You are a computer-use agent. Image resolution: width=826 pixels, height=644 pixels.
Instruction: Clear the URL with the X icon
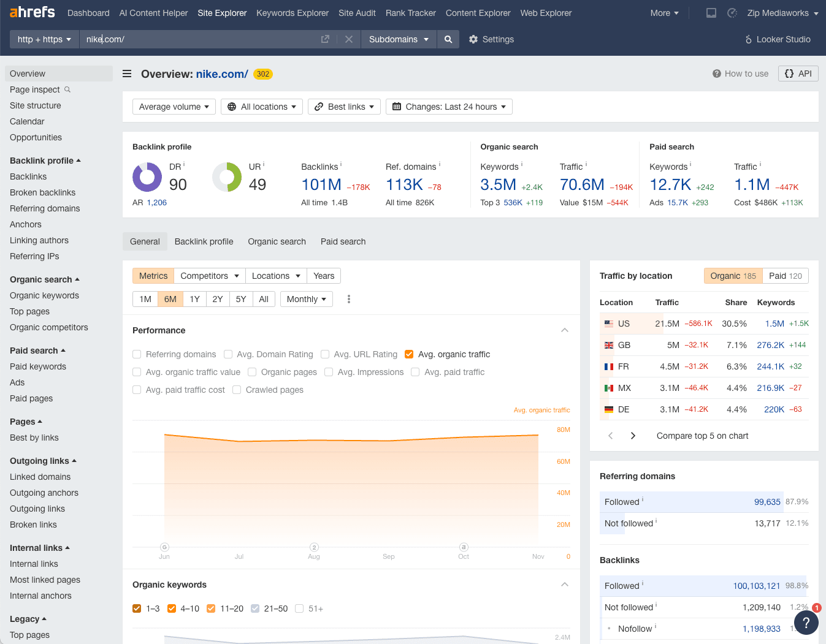(349, 39)
